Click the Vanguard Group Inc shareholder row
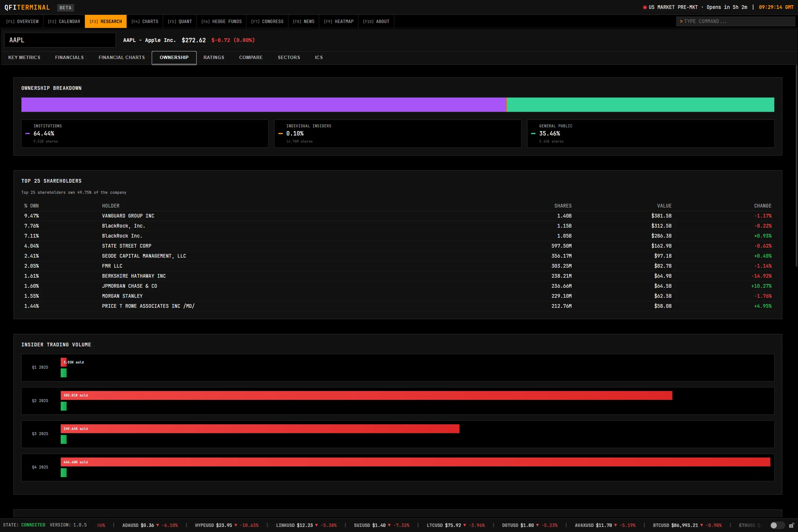 click(x=128, y=216)
